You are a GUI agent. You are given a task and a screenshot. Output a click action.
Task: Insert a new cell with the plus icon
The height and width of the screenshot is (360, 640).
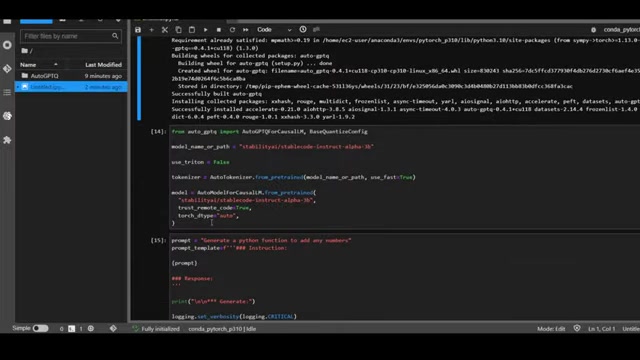coord(151,30)
